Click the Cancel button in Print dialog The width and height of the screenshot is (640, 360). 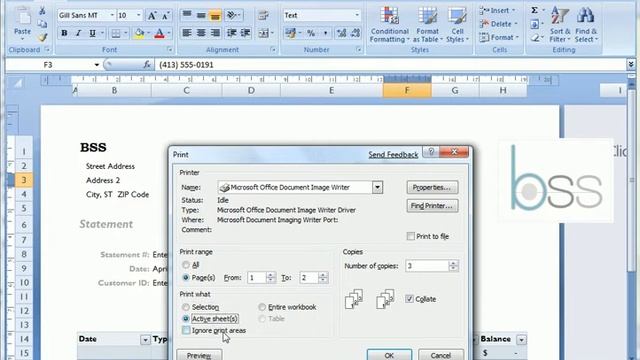441,355
